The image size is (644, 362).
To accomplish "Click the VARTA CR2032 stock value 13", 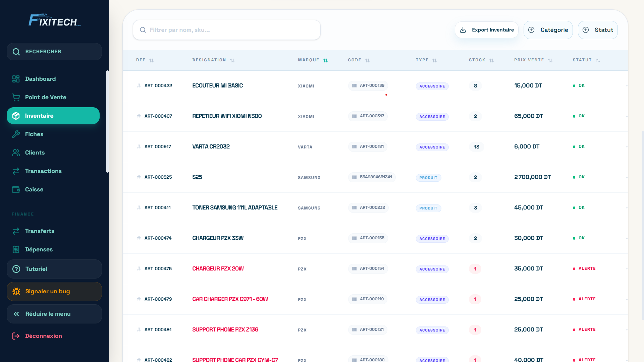I will [477, 146].
